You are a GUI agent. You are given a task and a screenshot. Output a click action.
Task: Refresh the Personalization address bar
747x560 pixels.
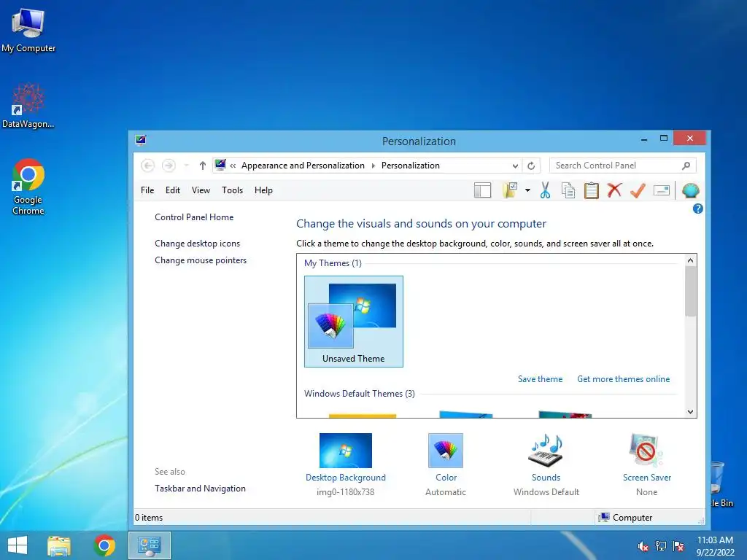pyautogui.click(x=531, y=166)
